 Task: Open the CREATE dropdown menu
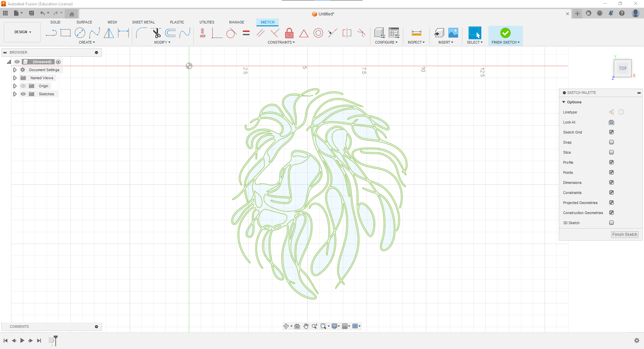pos(87,42)
